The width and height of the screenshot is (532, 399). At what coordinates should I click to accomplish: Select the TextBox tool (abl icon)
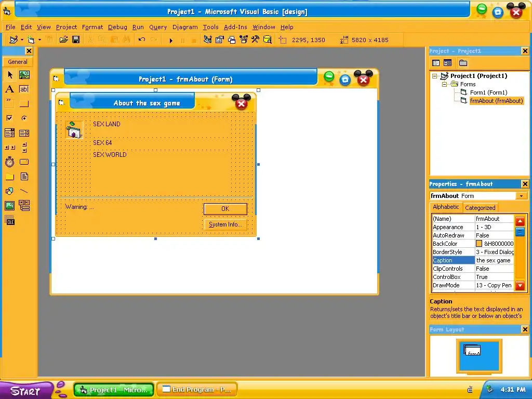(24, 89)
